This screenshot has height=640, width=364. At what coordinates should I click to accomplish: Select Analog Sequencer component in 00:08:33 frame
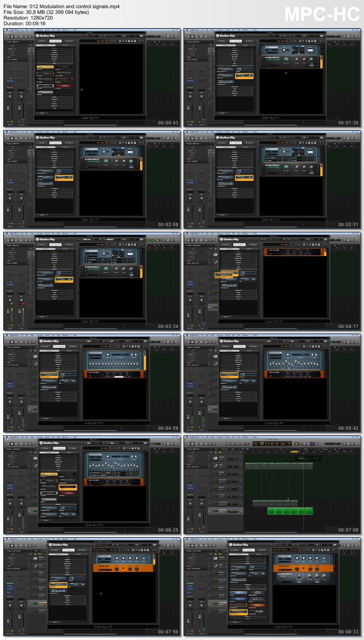pyautogui.click(x=239, y=567)
